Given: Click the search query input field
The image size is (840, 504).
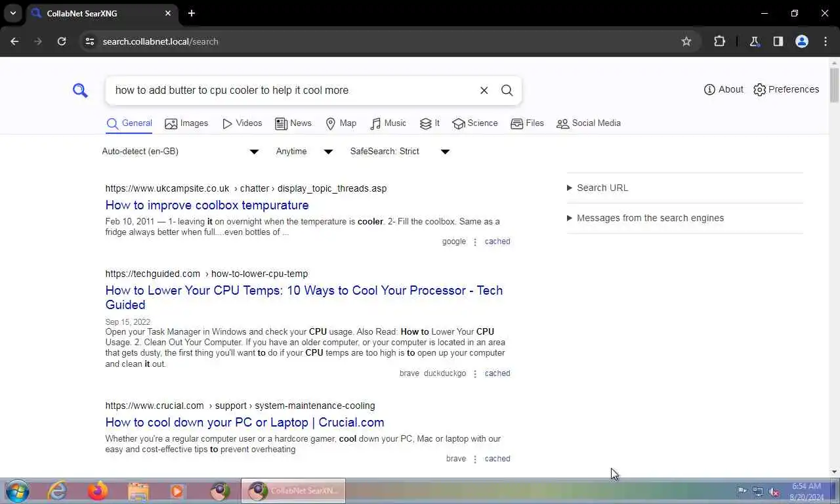Looking at the screenshot, I should pyautogui.click(x=292, y=91).
